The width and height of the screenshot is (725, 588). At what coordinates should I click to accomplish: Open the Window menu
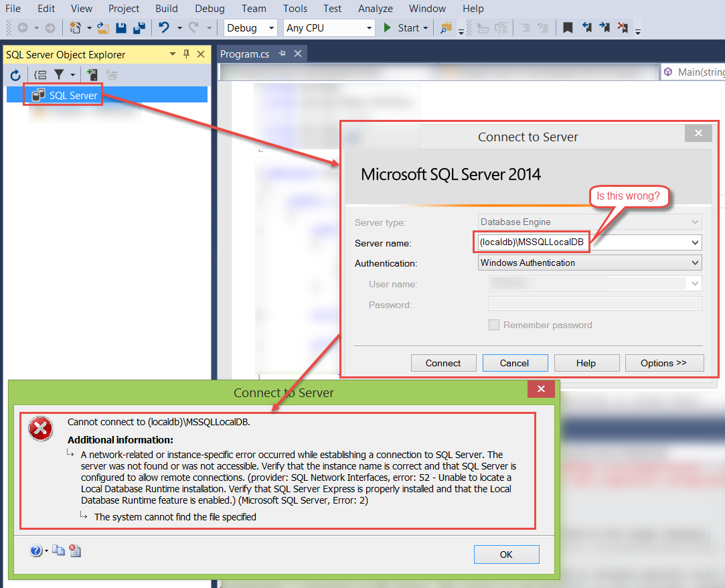[427, 8]
